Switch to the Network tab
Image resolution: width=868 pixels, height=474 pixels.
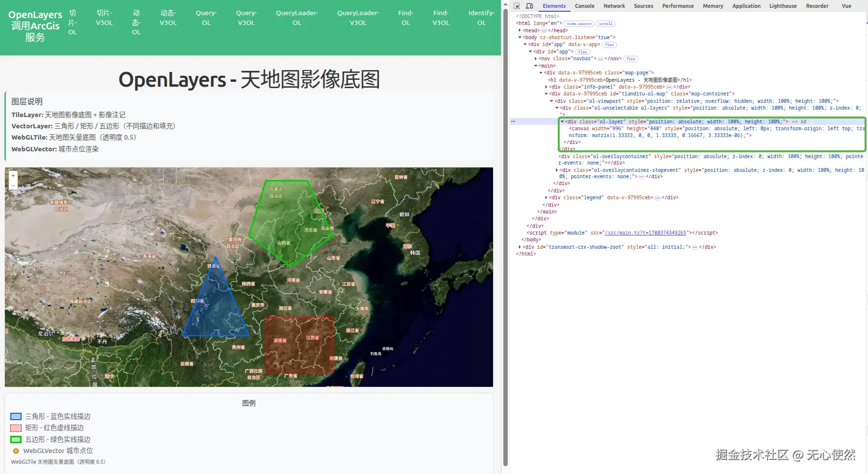click(x=614, y=6)
